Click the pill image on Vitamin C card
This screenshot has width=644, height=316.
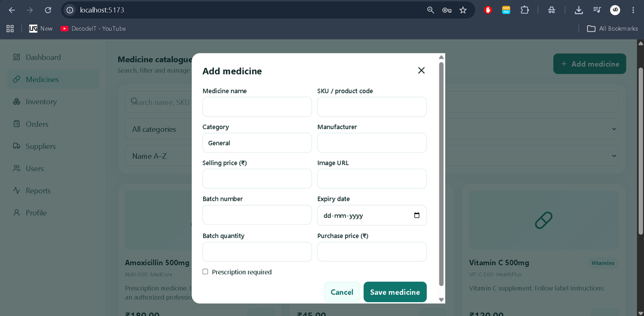543,220
